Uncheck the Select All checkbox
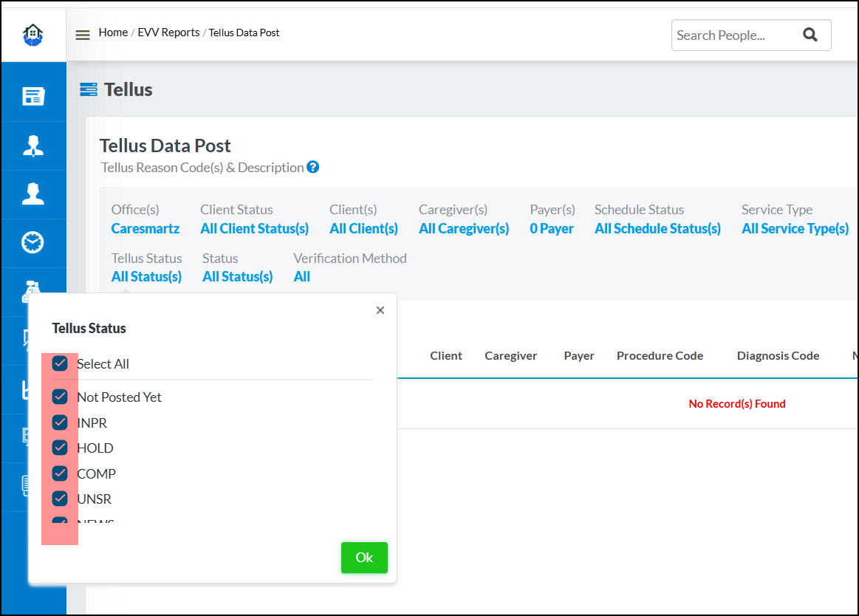 click(60, 363)
